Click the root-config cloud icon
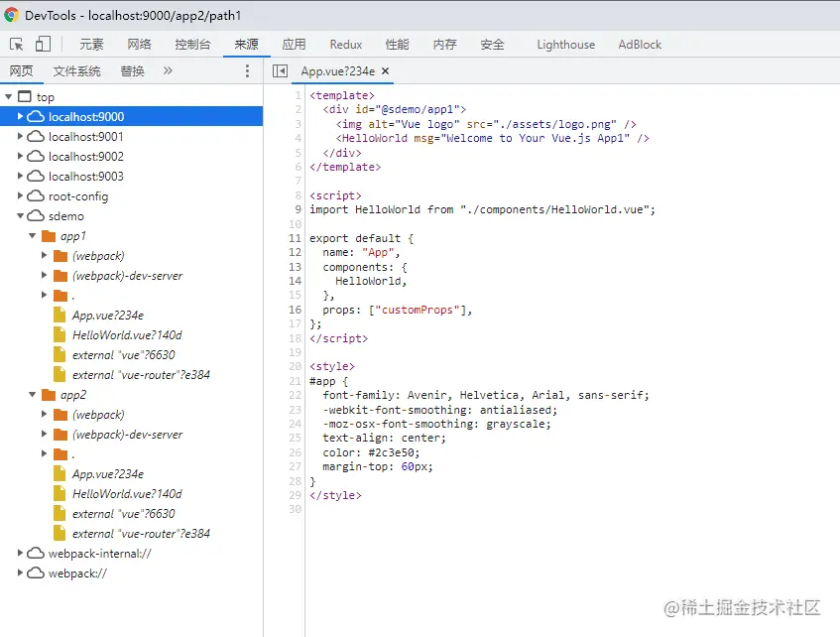840x637 pixels. [x=36, y=195]
